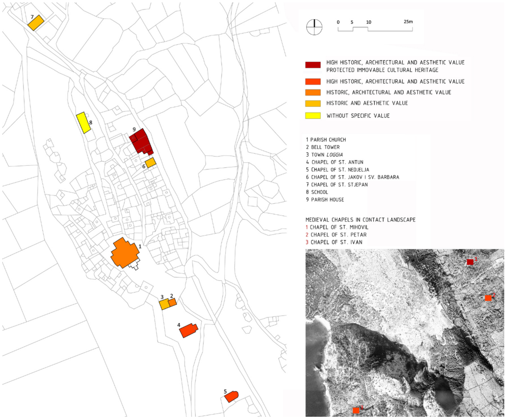
Task: Click St. Ivan marker on aerial photo
Action: point(356,410)
